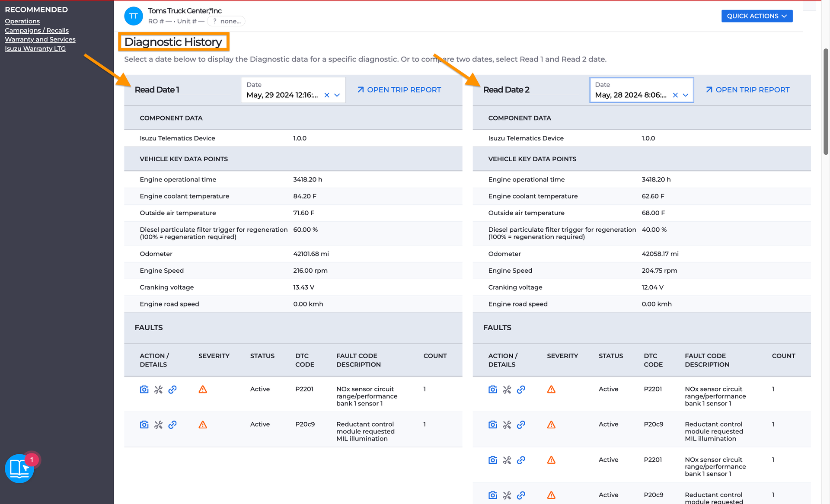Open link icon for first P20c9 under Read Date 2

coord(521,425)
